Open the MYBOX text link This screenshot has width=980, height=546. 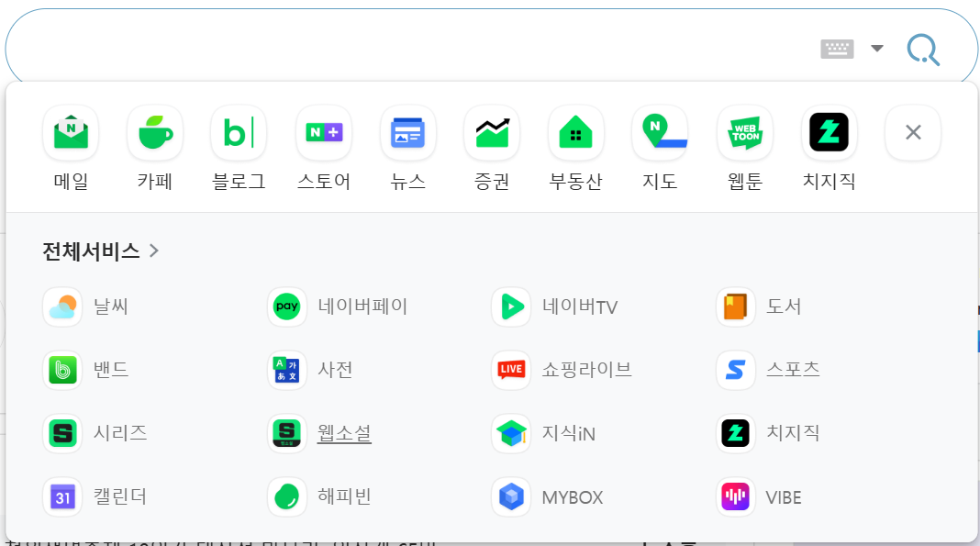click(573, 498)
